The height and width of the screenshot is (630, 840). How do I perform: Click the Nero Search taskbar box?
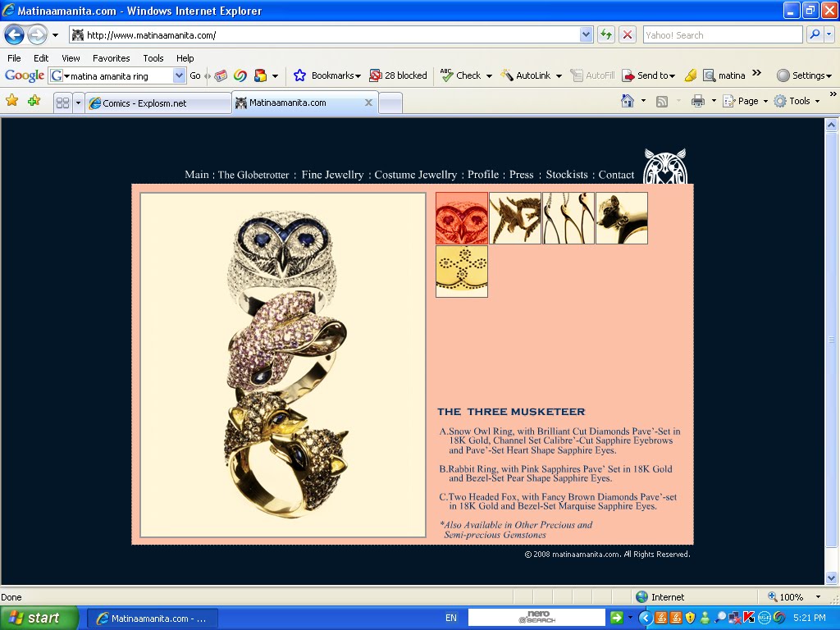(536, 617)
